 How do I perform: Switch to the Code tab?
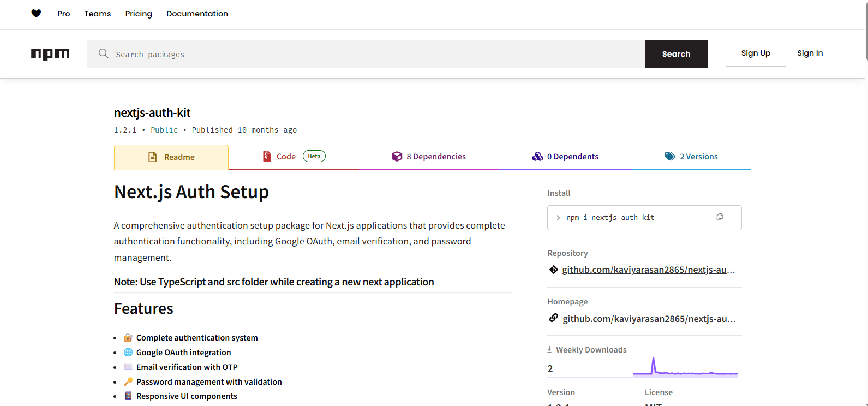tap(294, 157)
